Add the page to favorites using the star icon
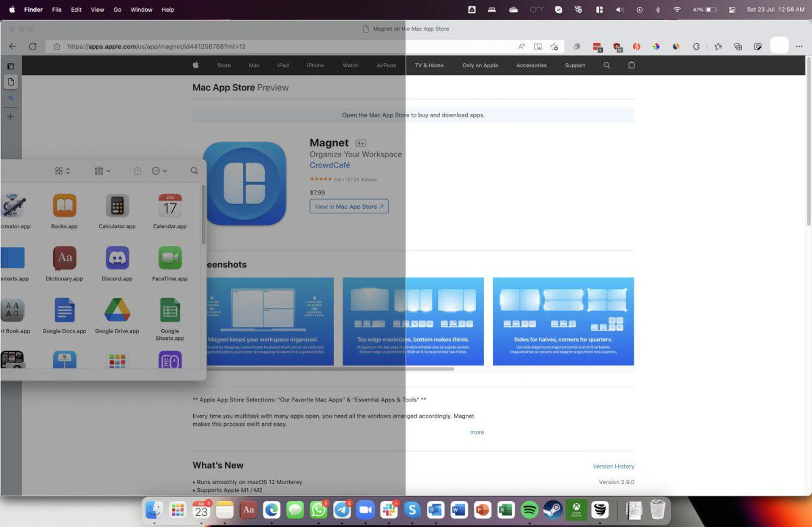812x527 pixels. pyautogui.click(x=554, y=47)
